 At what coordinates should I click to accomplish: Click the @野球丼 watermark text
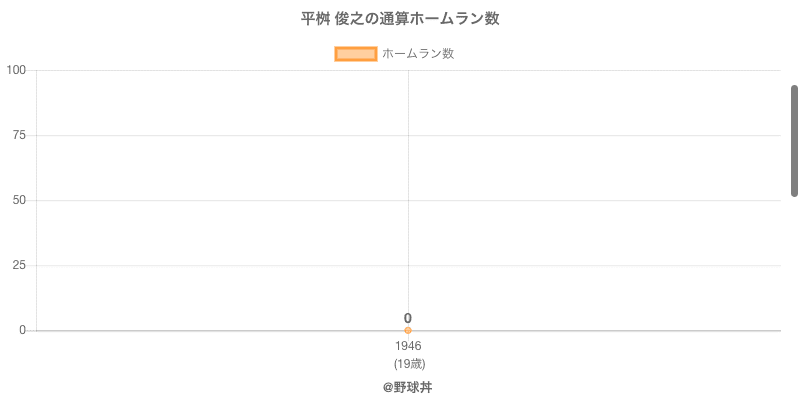click(408, 387)
